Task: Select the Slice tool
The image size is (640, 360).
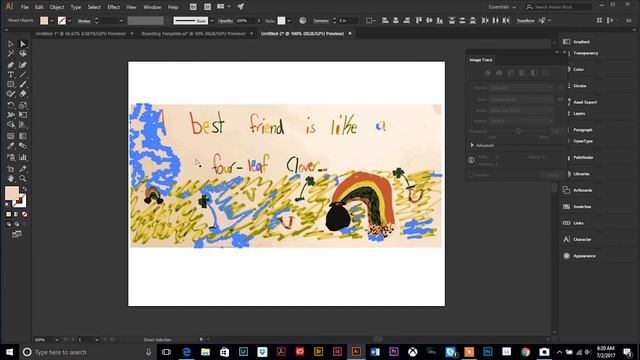Action: click(x=23, y=169)
